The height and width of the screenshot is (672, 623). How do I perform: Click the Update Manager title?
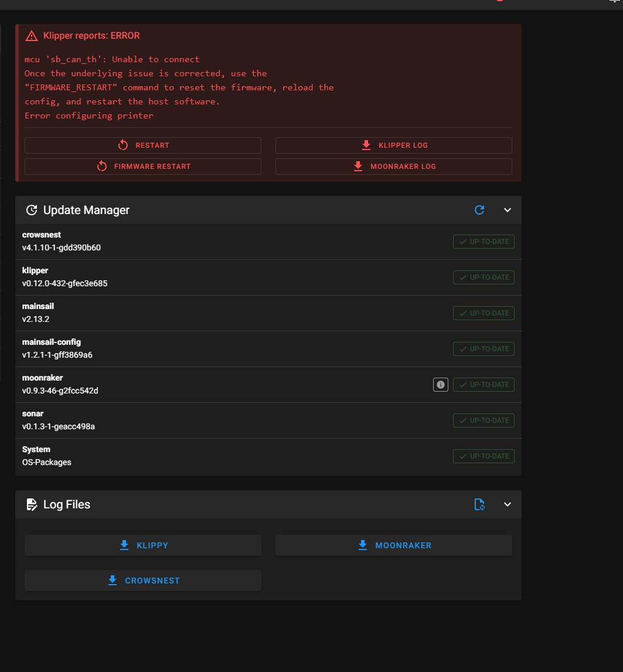tap(86, 210)
